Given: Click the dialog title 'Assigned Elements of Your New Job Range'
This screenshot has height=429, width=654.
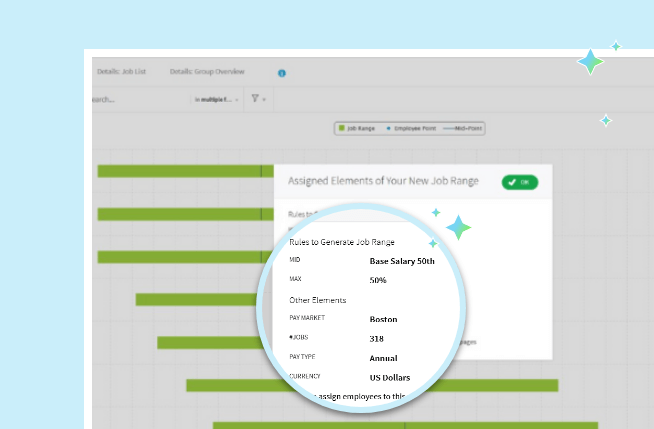Looking at the screenshot, I should [383, 181].
